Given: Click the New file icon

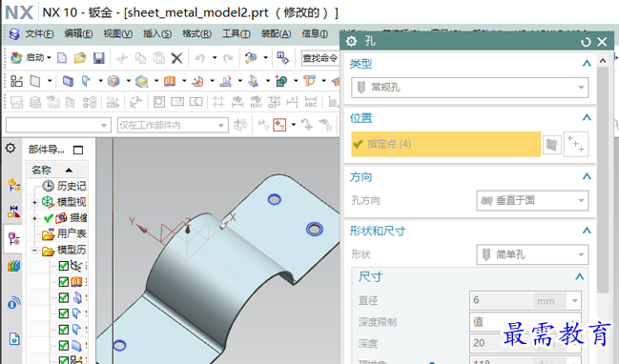Looking at the screenshot, I should point(62,58).
